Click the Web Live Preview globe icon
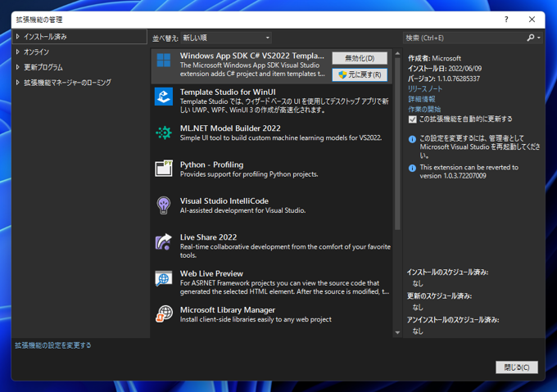This screenshot has height=392, width=557. (x=164, y=278)
